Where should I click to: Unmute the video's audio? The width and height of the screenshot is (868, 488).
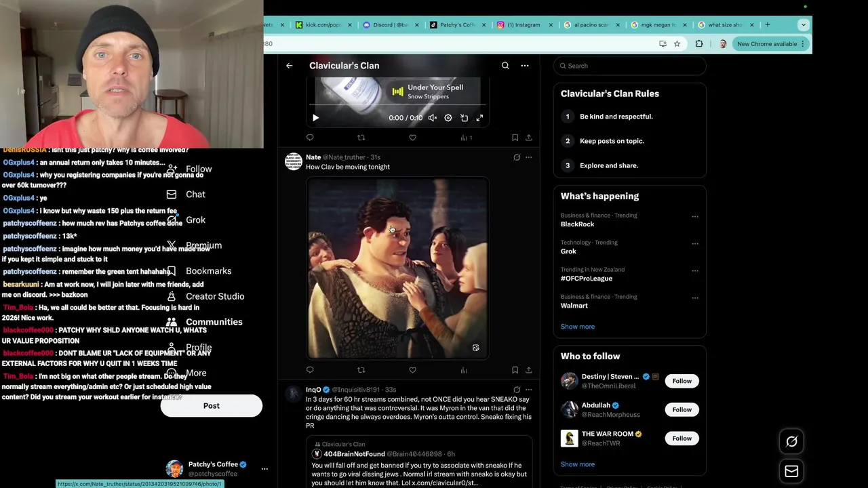(432, 118)
